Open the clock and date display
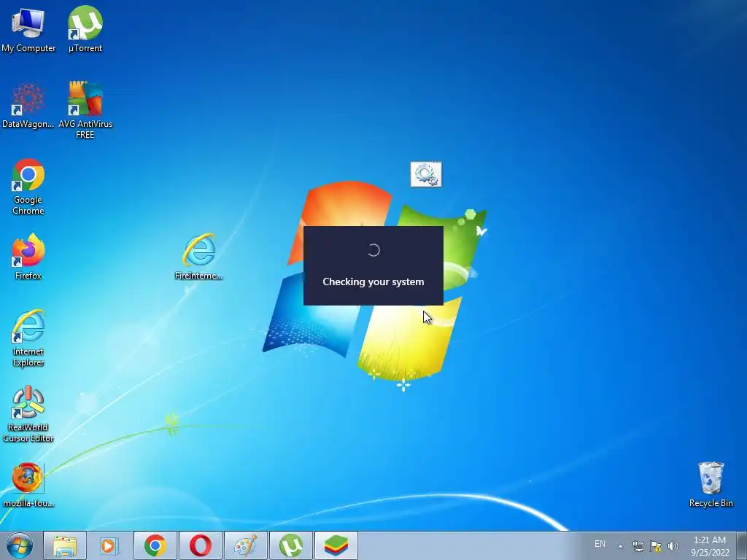This screenshot has height=560, width=747. 710,546
